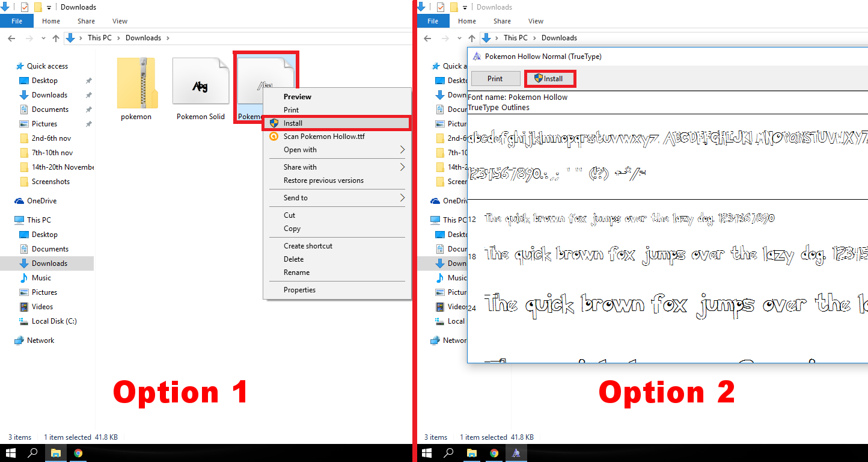The image size is (868, 462).
Task: Open Documents under This PC in Option 1
Action: click(x=50, y=249)
